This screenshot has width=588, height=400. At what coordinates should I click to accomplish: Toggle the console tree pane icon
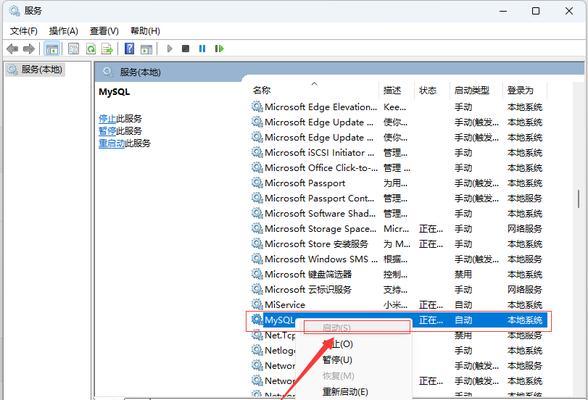[x=52, y=49]
